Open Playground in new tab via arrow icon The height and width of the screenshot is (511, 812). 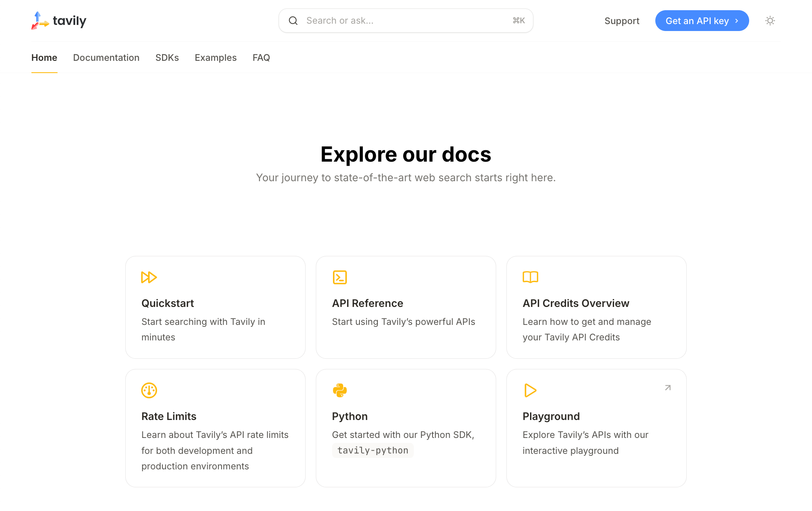[667, 387]
